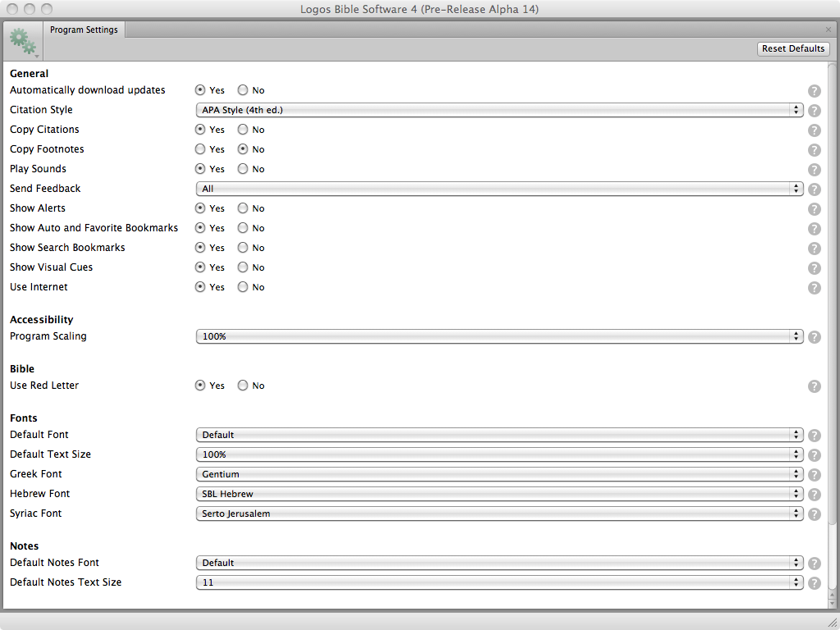The image size is (840, 630).
Task: Click the Reset Defaults button
Action: tap(793, 48)
